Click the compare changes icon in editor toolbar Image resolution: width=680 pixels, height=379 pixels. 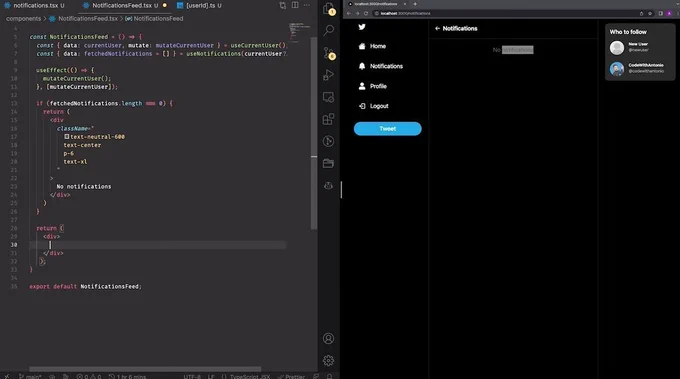click(283, 5)
